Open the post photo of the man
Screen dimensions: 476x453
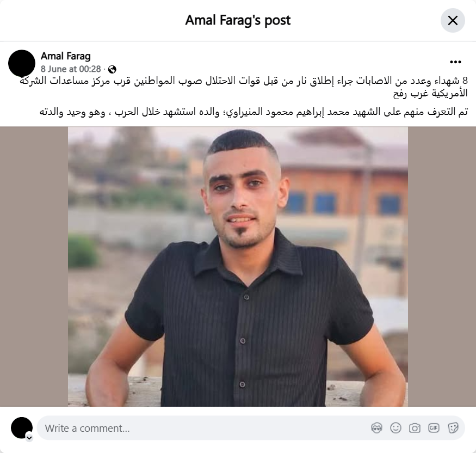point(238,266)
